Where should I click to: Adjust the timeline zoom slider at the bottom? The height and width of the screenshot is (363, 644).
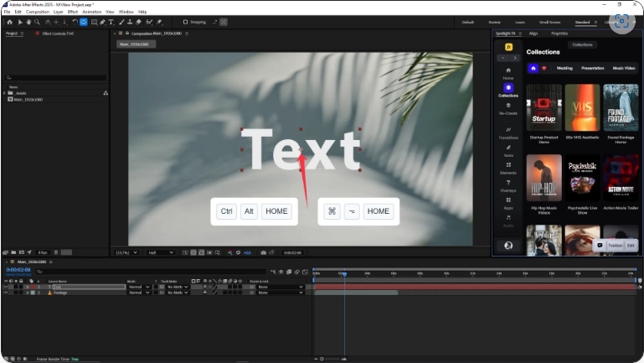(330, 359)
